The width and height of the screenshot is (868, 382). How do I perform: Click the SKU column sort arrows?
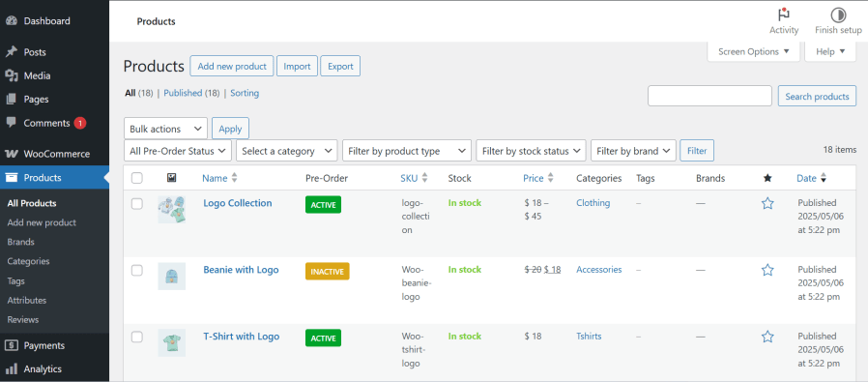click(x=424, y=178)
